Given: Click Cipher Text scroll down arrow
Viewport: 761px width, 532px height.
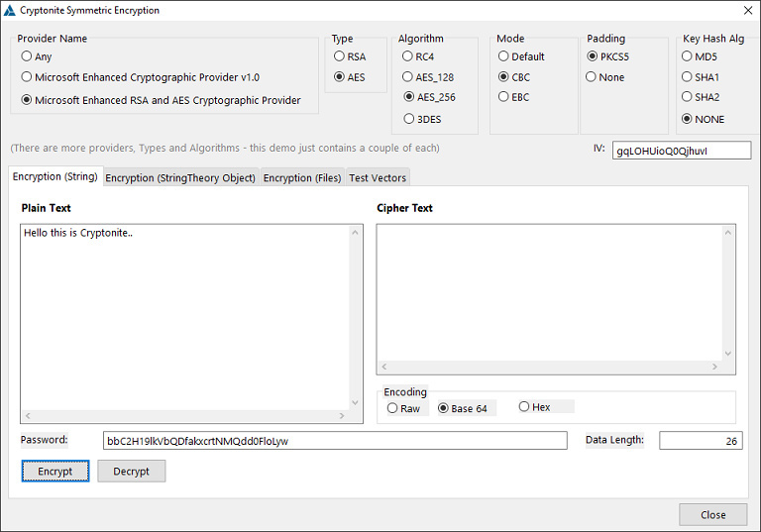Looking at the screenshot, I should coord(728,354).
